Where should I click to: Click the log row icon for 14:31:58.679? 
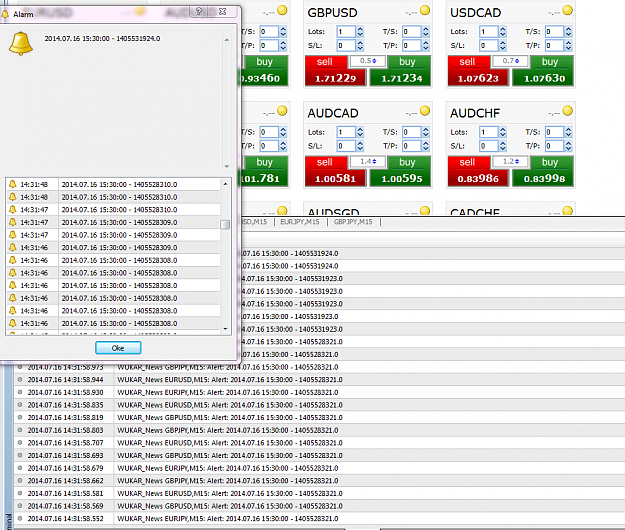tap(20, 468)
